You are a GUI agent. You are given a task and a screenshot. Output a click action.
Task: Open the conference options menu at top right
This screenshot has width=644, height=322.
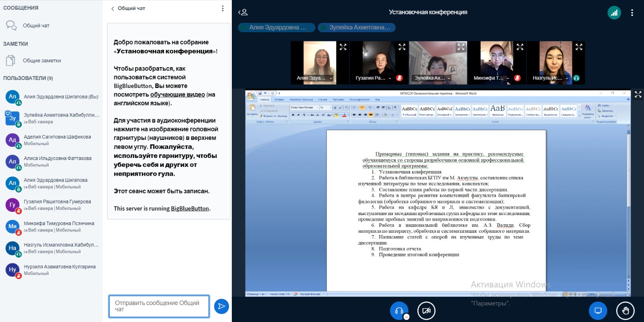click(x=632, y=12)
